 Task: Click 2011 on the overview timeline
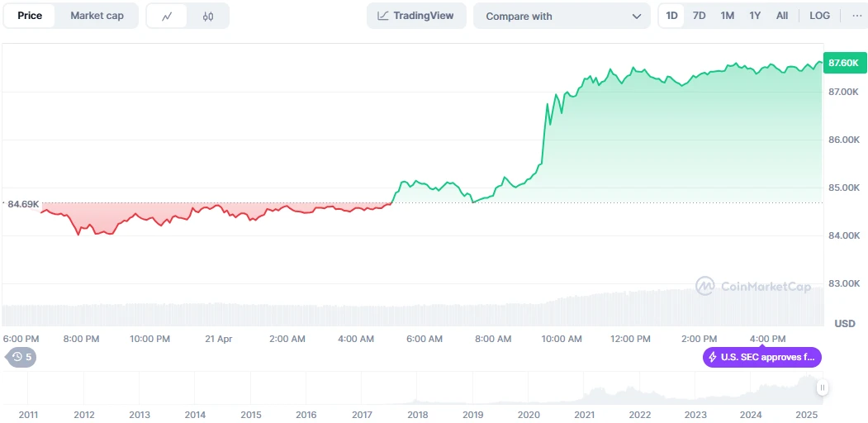(28, 414)
